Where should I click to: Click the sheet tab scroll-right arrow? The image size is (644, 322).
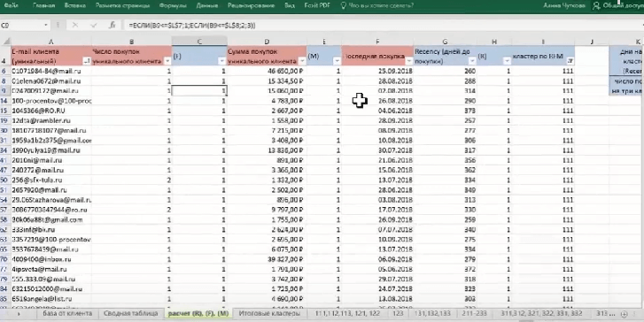tap(19, 314)
